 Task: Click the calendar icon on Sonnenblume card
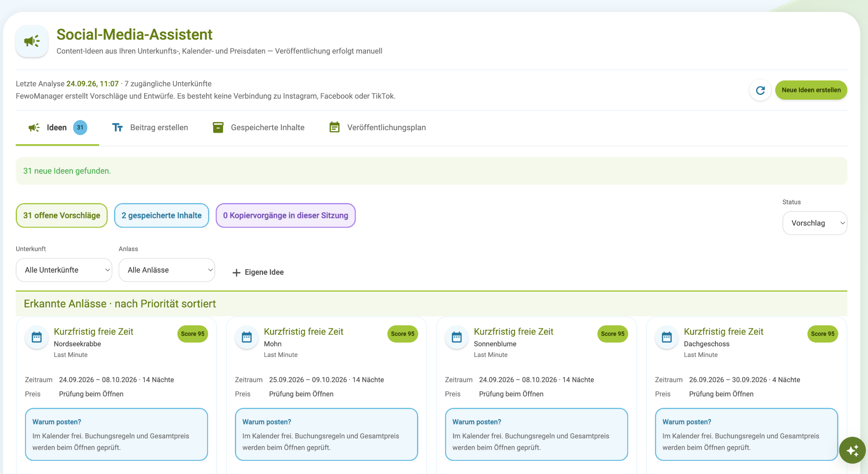coord(456,337)
